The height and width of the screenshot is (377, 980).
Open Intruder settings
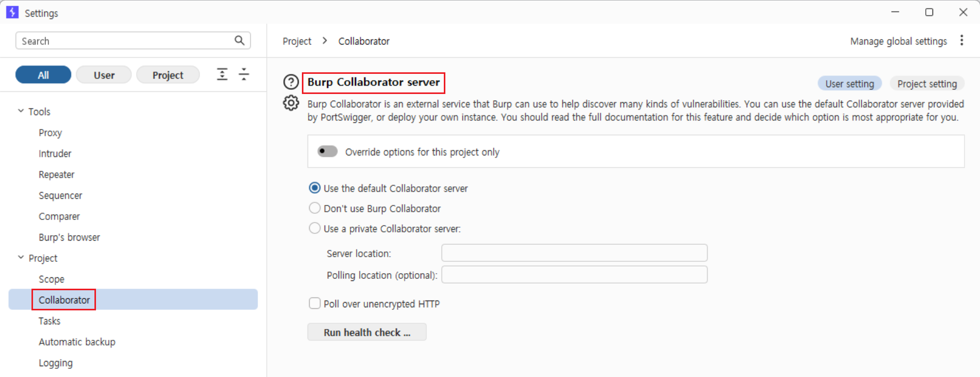[55, 153]
